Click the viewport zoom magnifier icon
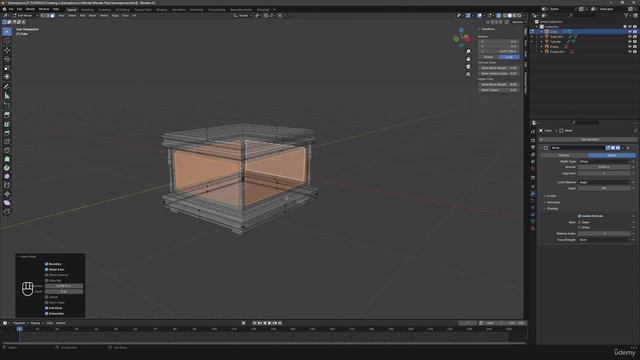Image resolution: width=640 pixels, height=360 pixels. (x=468, y=51)
